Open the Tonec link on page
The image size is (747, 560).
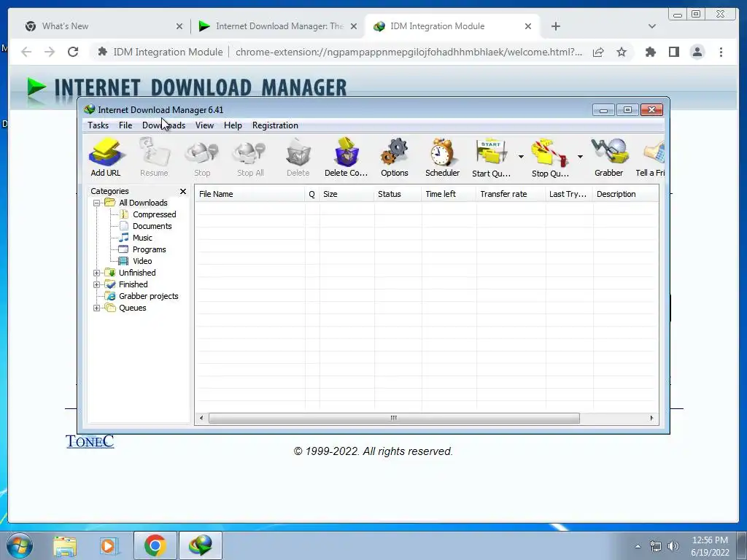click(90, 441)
